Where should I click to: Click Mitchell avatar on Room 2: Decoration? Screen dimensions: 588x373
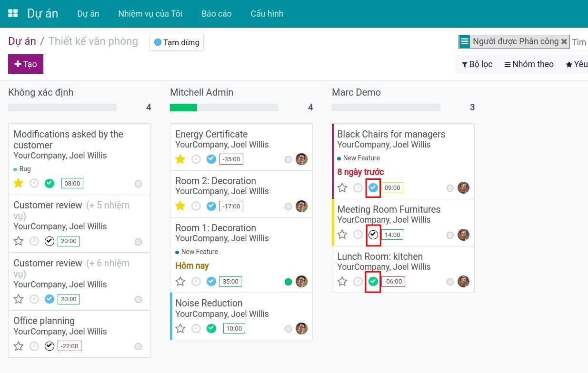point(301,206)
